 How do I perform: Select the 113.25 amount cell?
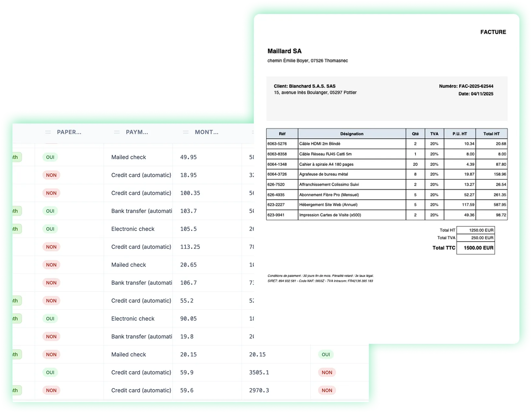click(190, 247)
